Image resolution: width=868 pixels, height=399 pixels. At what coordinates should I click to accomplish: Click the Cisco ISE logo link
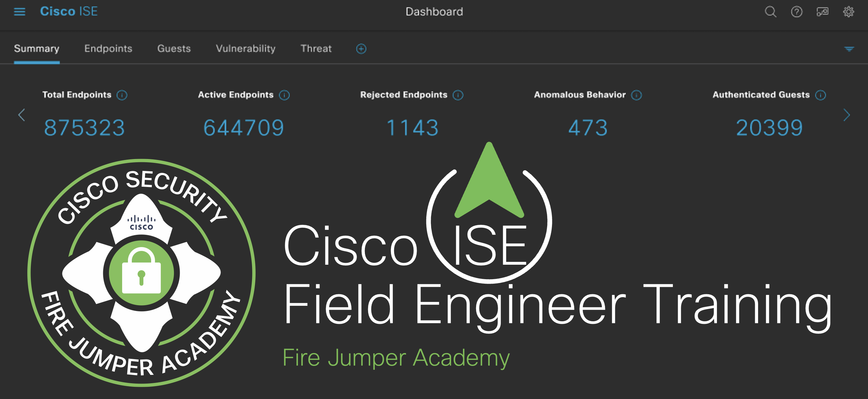point(69,12)
